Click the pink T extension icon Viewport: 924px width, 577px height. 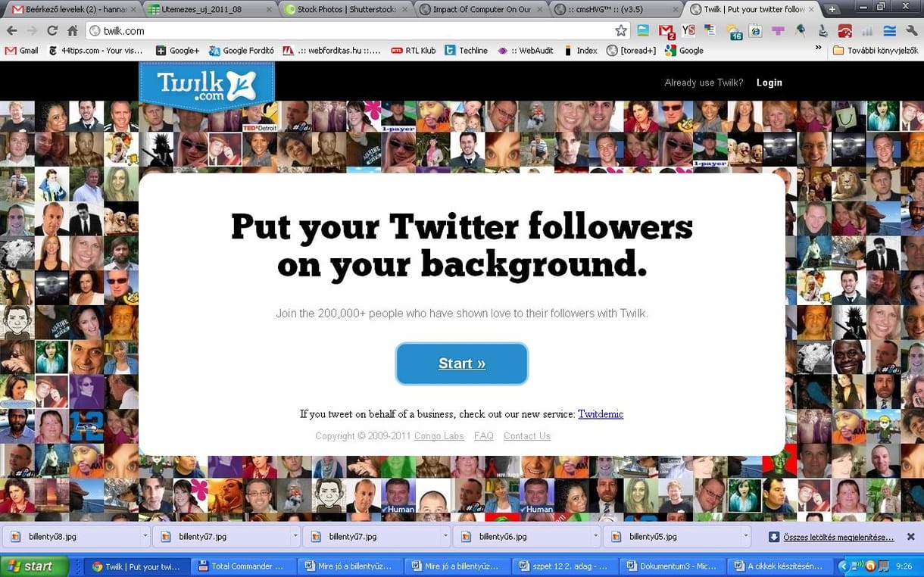pyautogui.click(x=778, y=31)
